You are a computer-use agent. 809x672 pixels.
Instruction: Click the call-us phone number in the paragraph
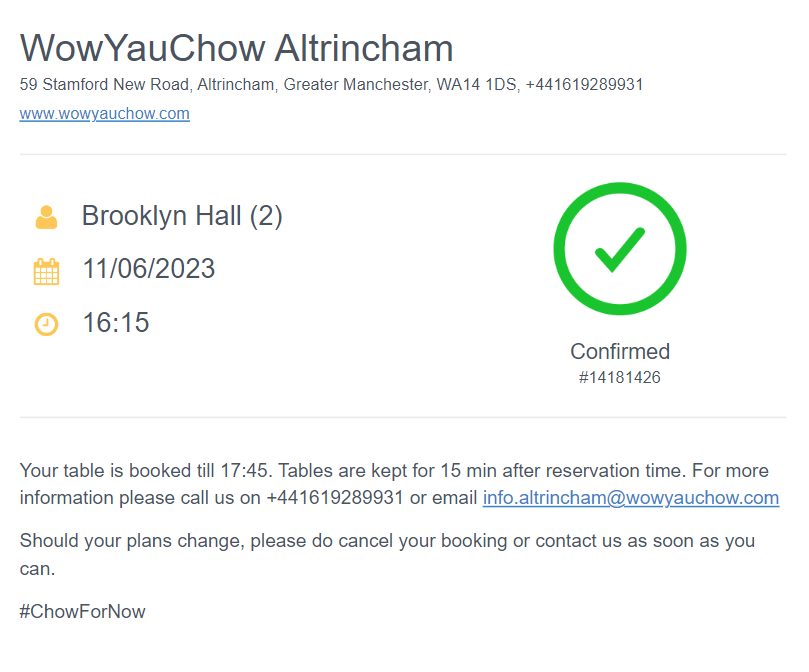pyautogui.click(x=335, y=498)
